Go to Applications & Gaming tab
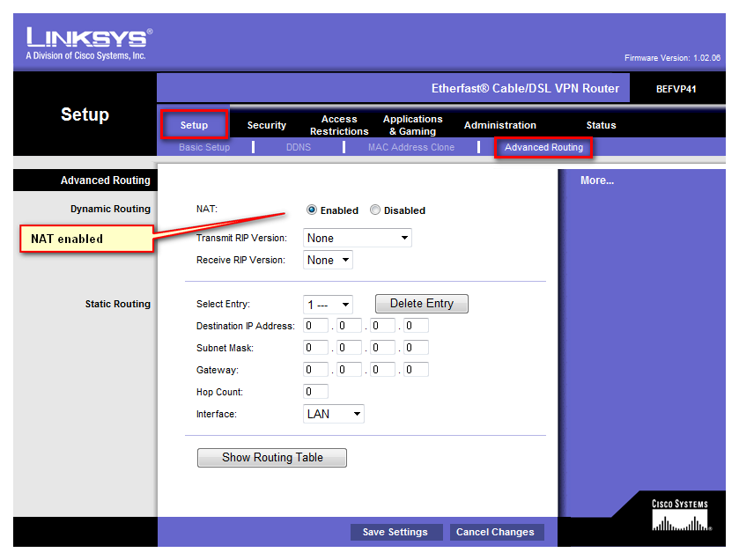 coord(412,125)
